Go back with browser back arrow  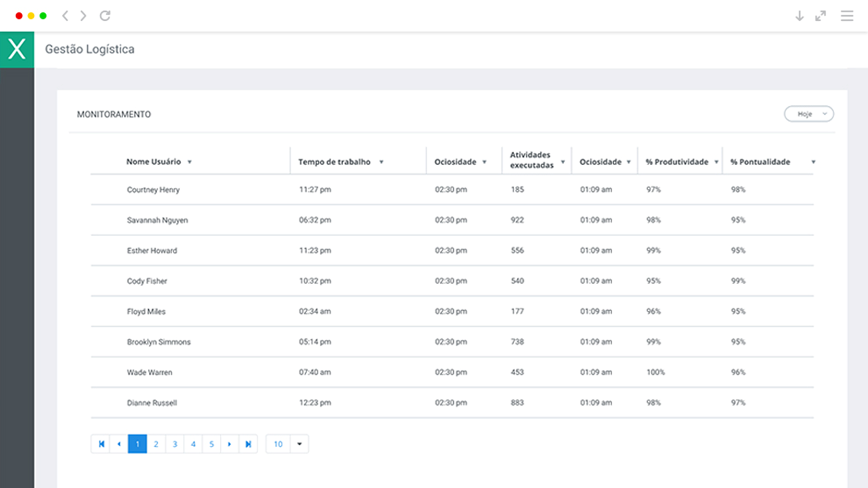[x=65, y=16]
